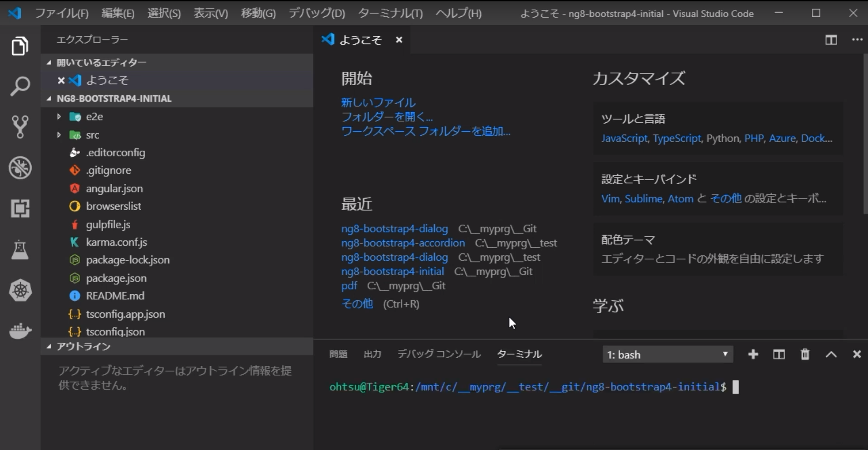Image resolution: width=868 pixels, height=450 pixels.
Task: Open angular.json file
Action: (x=114, y=188)
